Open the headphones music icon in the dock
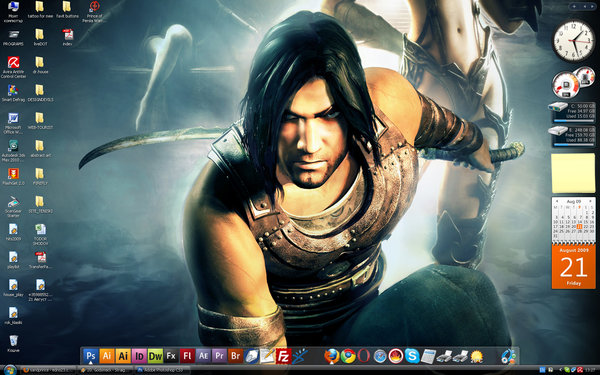The width and height of the screenshot is (600, 375). [509, 356]
